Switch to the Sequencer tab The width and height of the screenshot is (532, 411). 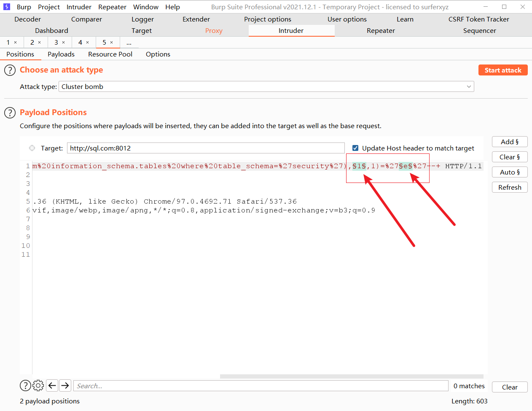coord(479,31)
